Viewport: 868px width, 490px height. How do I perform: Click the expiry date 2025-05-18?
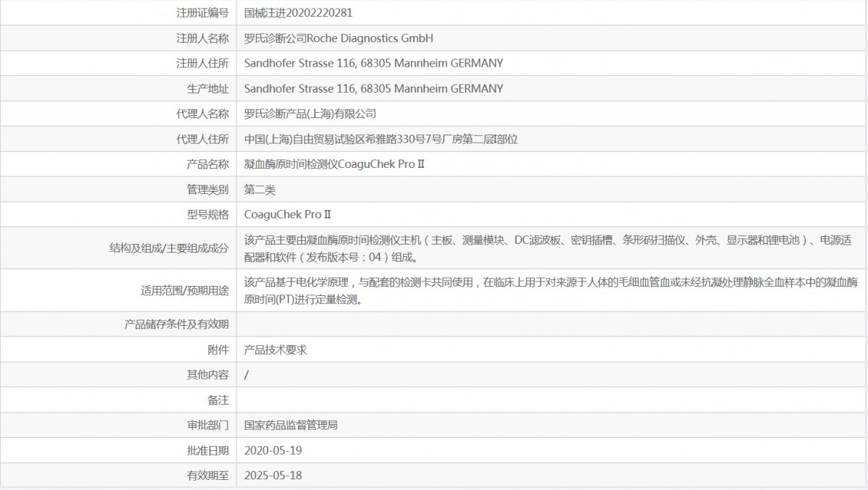pos(273,476)
